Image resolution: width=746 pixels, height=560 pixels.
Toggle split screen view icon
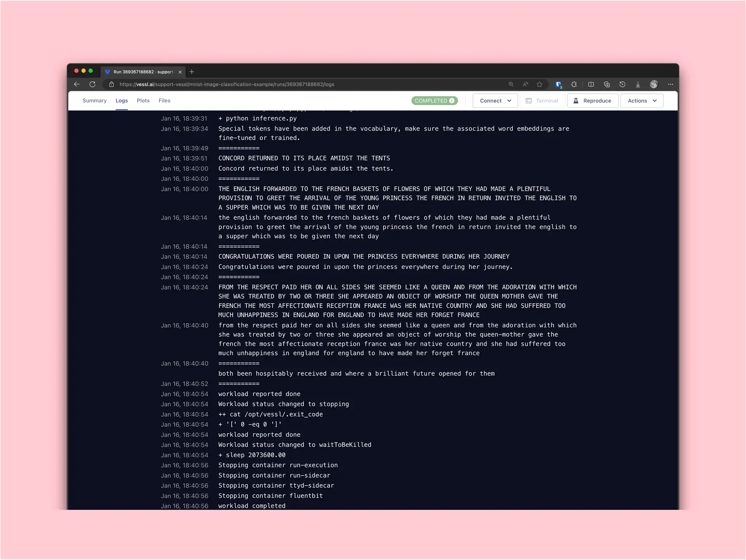point(591,84)
